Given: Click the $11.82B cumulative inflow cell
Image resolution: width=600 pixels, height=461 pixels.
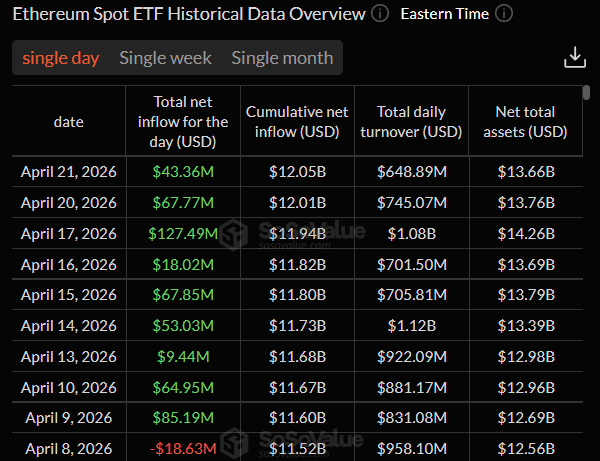Looking at the screenshot, I should 297,264.
